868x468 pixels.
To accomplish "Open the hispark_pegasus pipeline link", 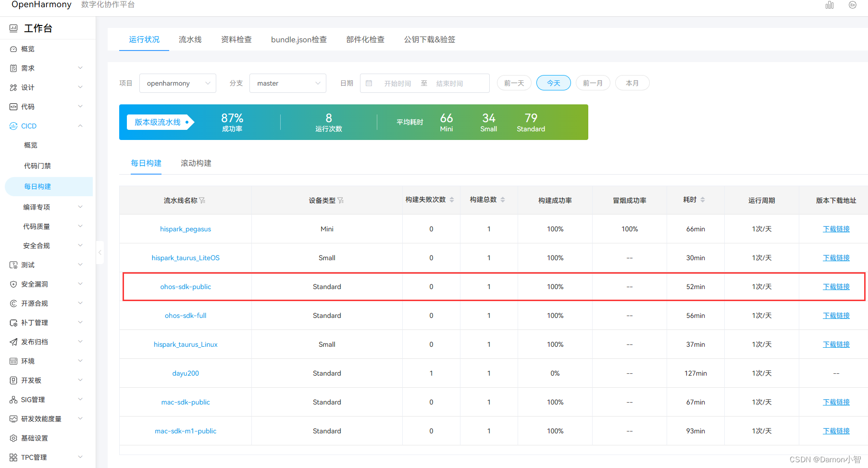I will point(186,229).
